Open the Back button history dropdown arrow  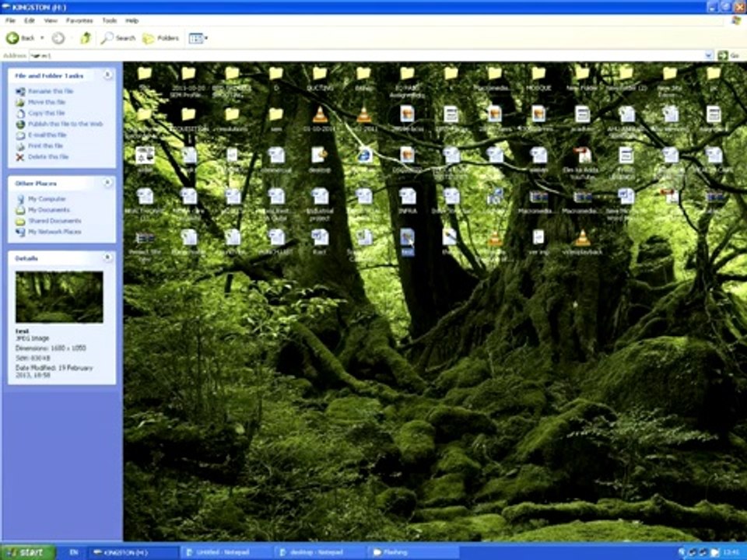click(42, 37)
